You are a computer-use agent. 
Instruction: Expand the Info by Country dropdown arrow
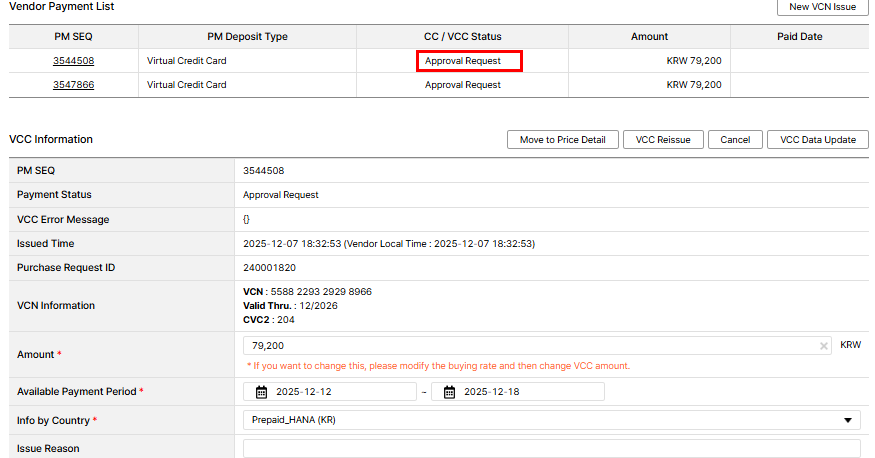pyautogui.click(x=849, y=421)
